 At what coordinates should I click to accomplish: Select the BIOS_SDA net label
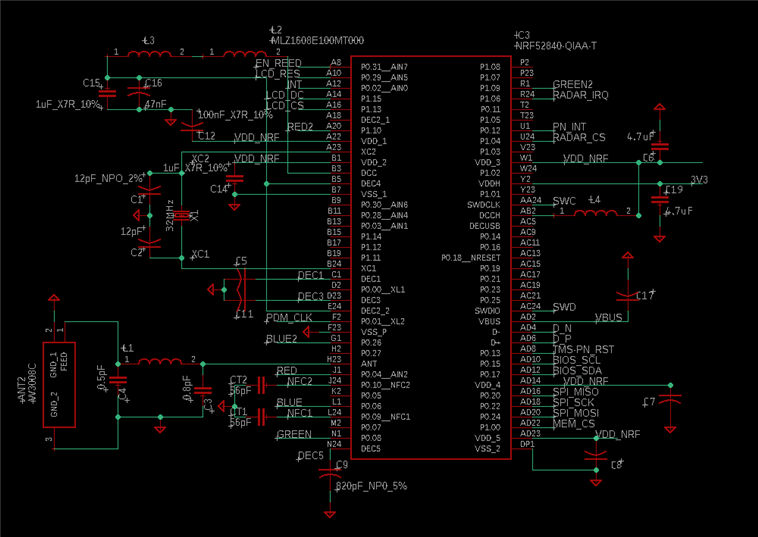click(577, 371)
